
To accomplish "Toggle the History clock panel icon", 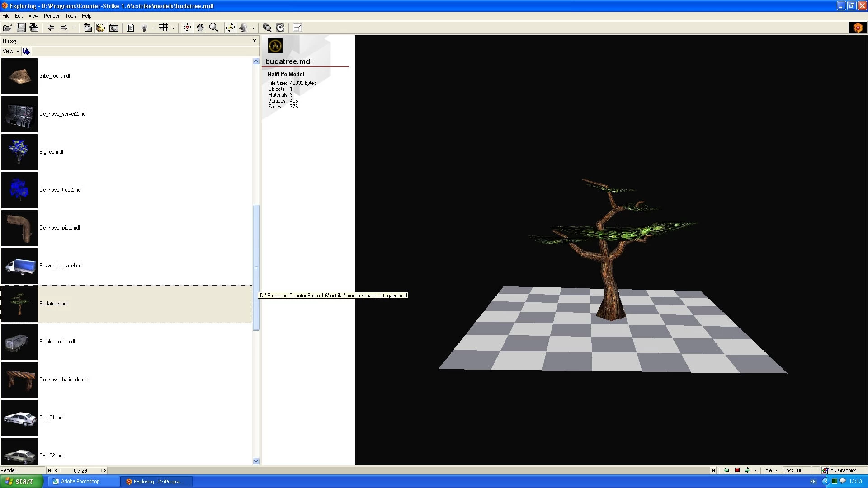I will pyautogui.click(x=100, y=28).
